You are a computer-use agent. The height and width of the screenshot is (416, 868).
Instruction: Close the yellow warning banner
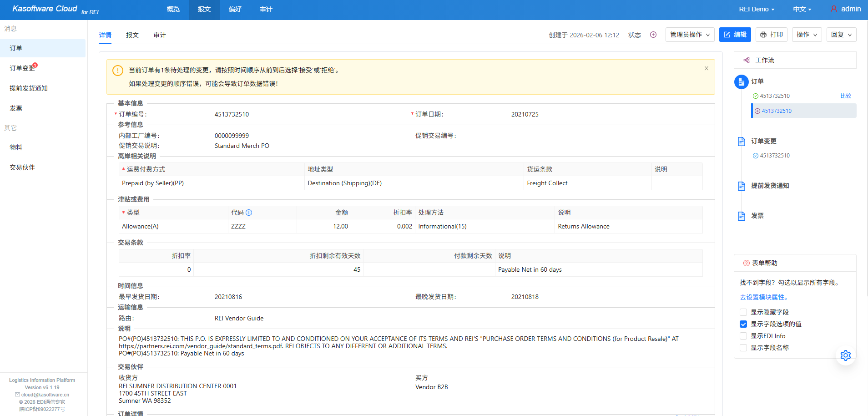coord(706,69)
